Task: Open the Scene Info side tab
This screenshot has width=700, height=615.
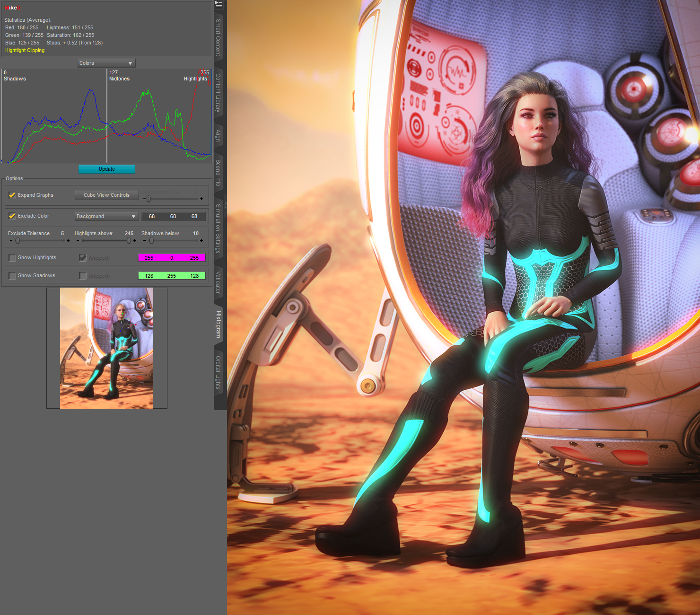Action: [218, 173]
